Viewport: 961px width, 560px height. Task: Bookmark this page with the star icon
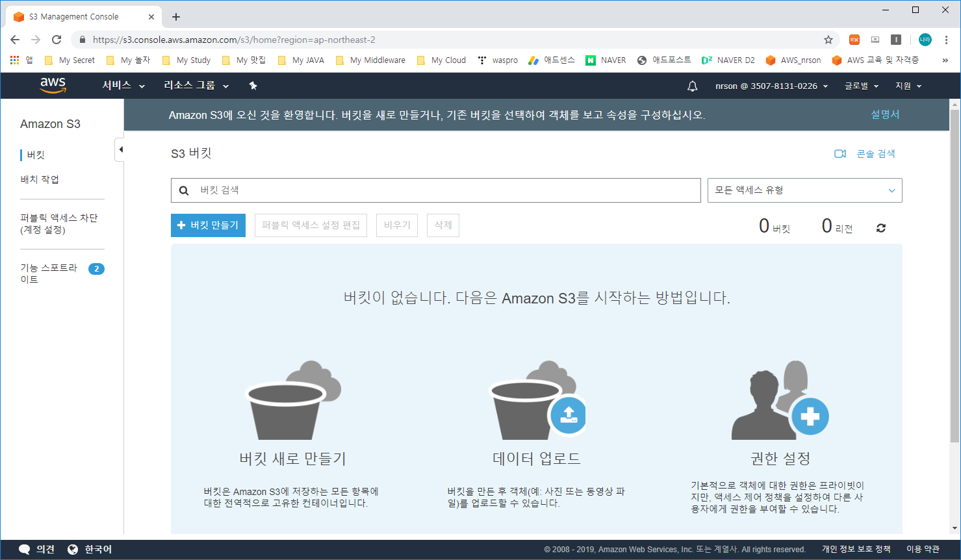[828, 40]
